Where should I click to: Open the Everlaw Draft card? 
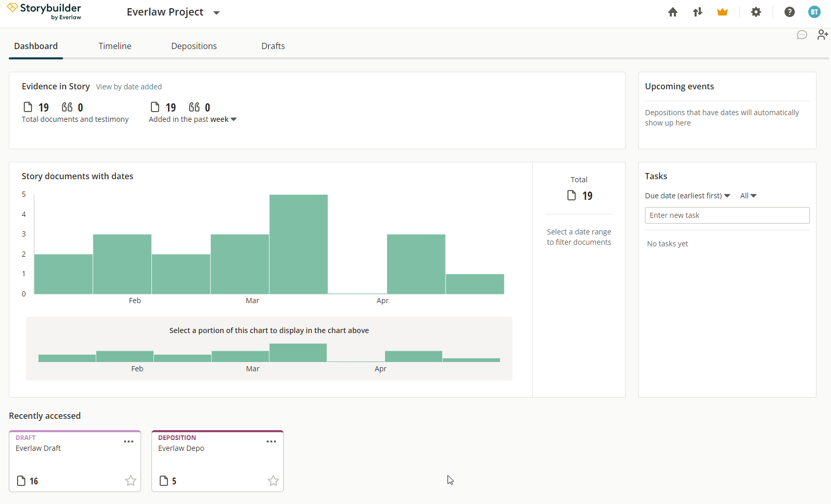point(75,461)
